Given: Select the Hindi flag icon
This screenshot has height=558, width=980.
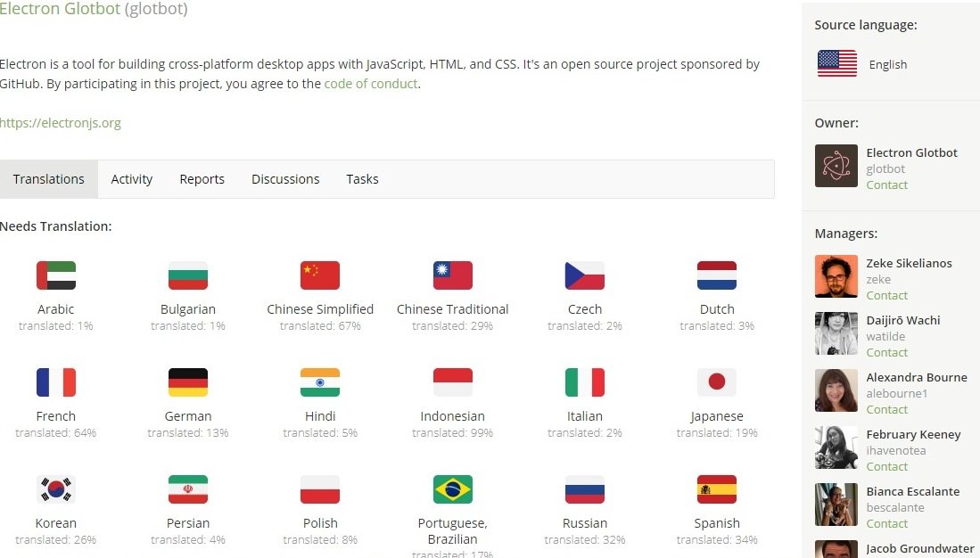Looking at the screenshot, I should click(320, 382).
